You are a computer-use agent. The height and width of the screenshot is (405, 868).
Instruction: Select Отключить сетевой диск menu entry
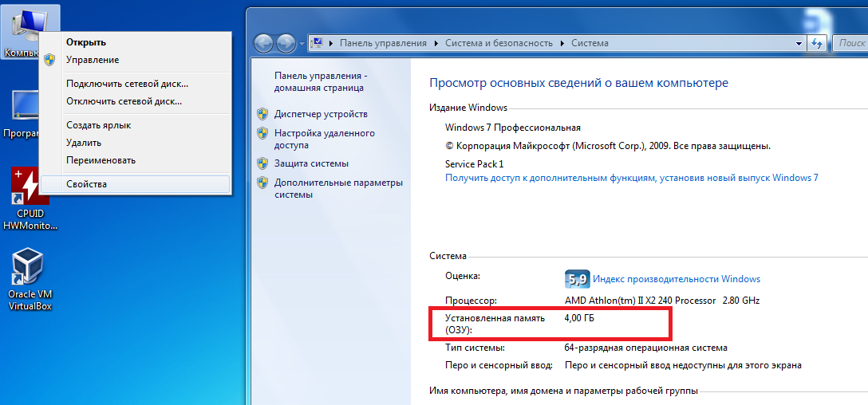135,101
